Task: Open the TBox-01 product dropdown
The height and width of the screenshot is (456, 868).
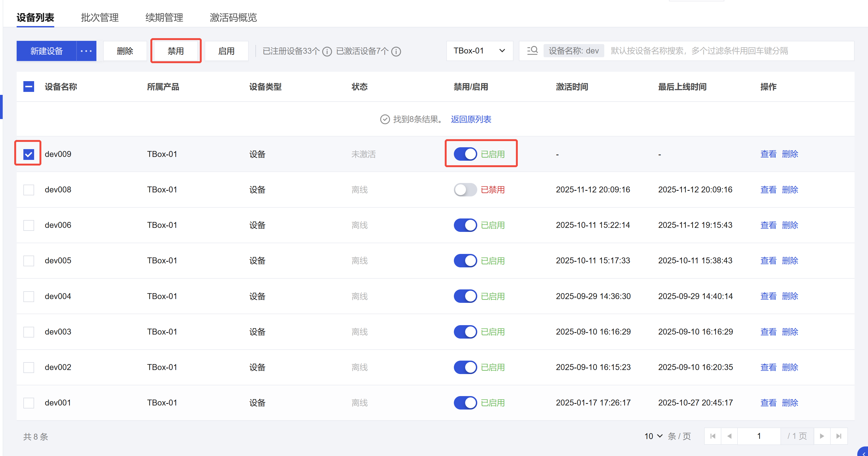Action: point(479,51)
